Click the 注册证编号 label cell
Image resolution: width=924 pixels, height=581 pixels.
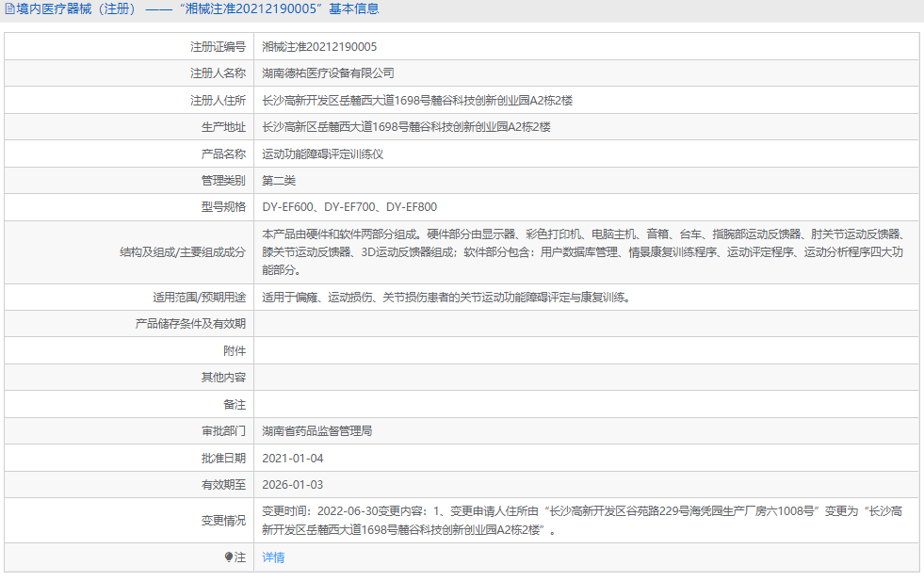(218, 46)
